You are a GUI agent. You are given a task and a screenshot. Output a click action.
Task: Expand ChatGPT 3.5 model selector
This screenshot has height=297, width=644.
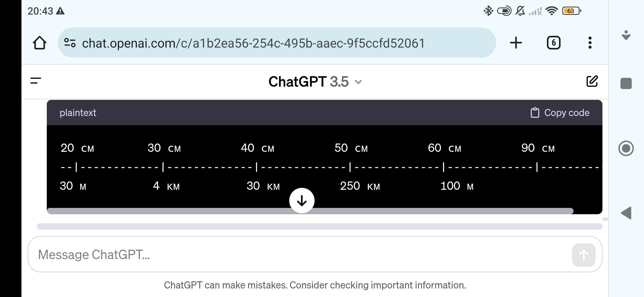point(315,82)
